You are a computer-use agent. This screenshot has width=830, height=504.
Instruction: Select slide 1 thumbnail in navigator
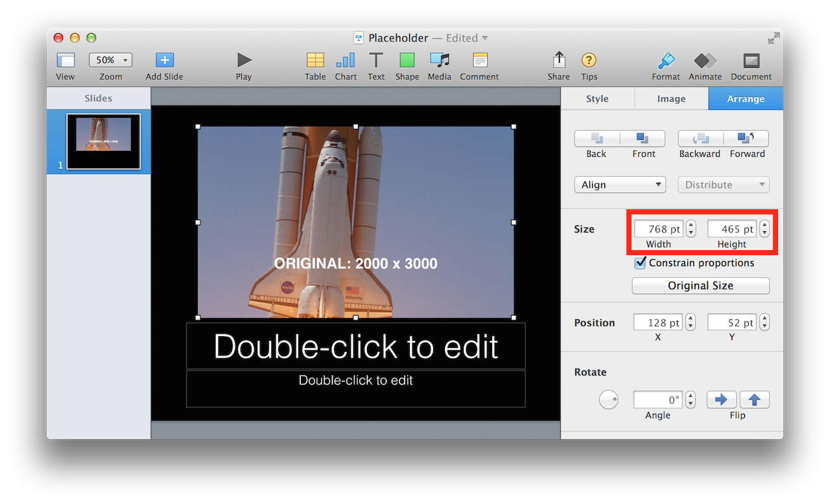(104, 142)
